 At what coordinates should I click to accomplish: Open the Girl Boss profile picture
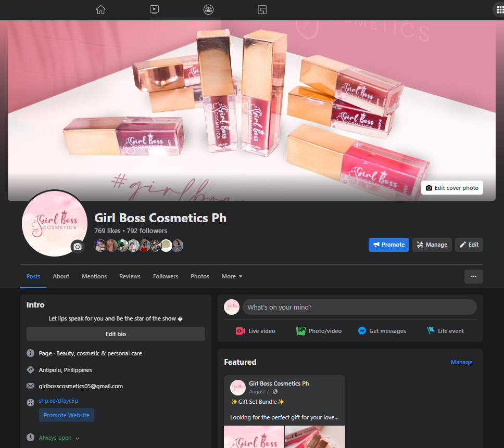[55, 224]
